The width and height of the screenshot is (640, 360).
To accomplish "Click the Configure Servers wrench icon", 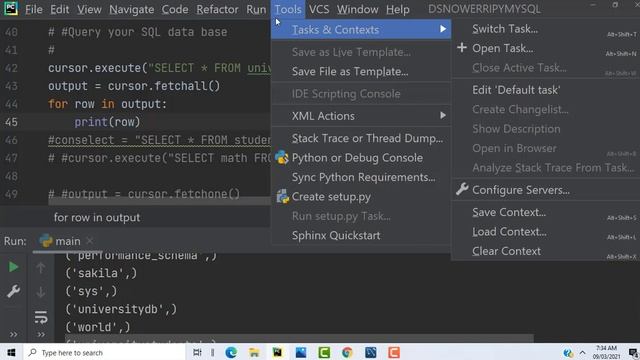I will (x=462, y=189).
